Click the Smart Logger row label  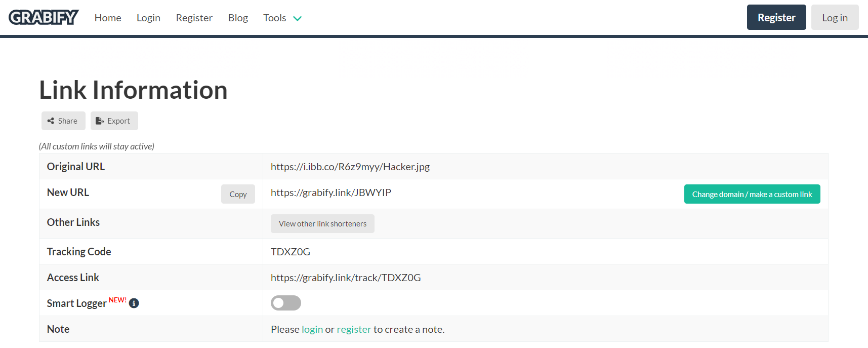[x=77, y=303]
